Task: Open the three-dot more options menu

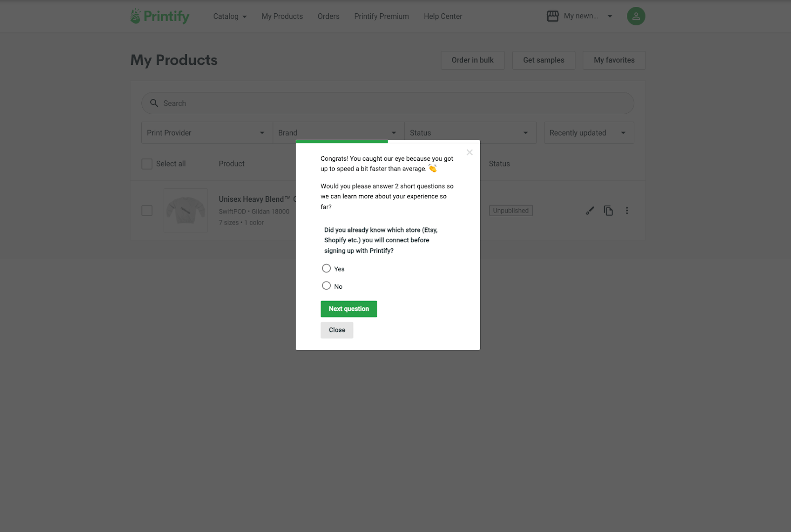Action: click(627, 211)
